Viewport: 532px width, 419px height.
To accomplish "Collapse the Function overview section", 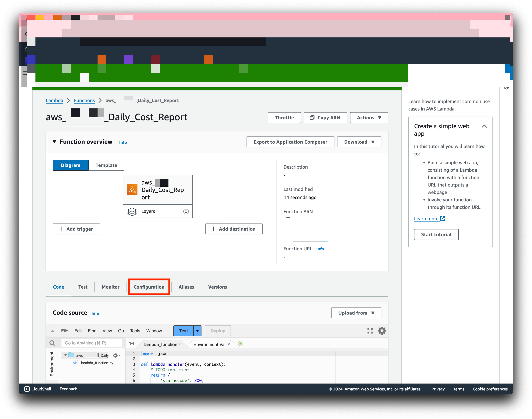I will pos(54,142).
